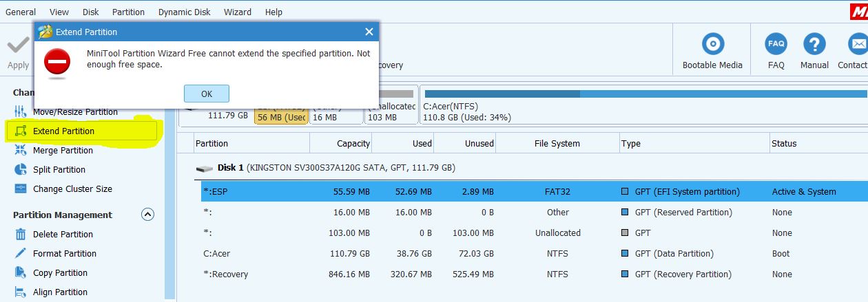Click the Boot status cell

[x=781, y=253]
